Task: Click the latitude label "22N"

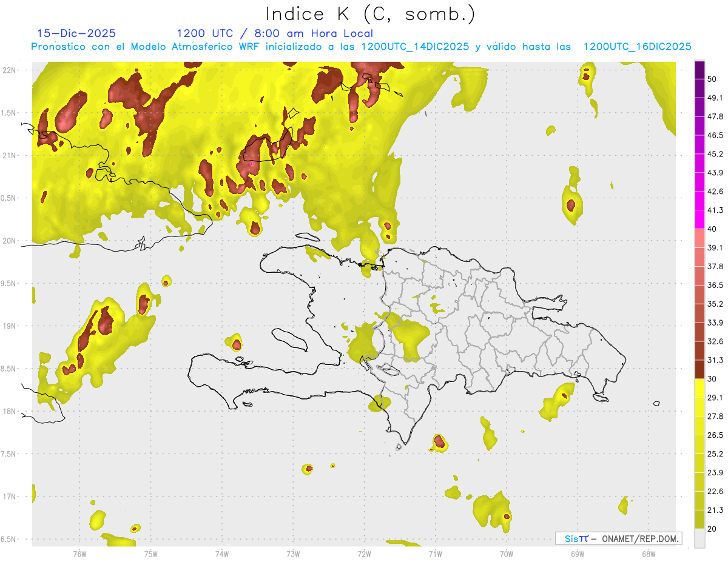Action: tap(9, 70)
